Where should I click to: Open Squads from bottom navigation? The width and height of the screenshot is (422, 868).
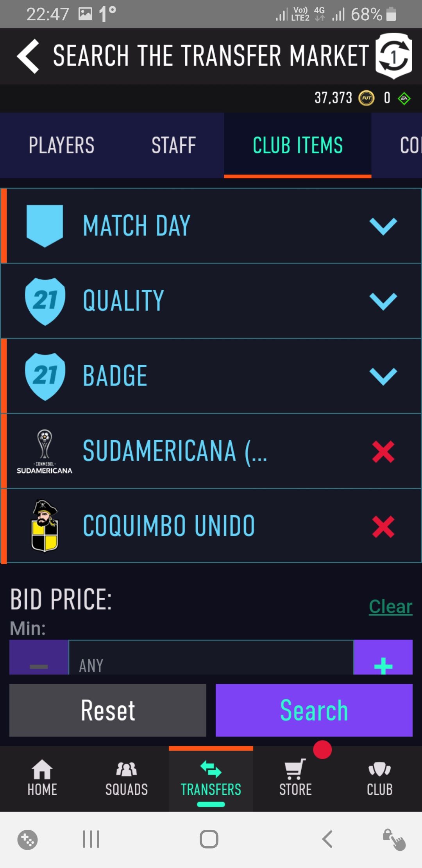pyautogui.click(x=127, y=778)
